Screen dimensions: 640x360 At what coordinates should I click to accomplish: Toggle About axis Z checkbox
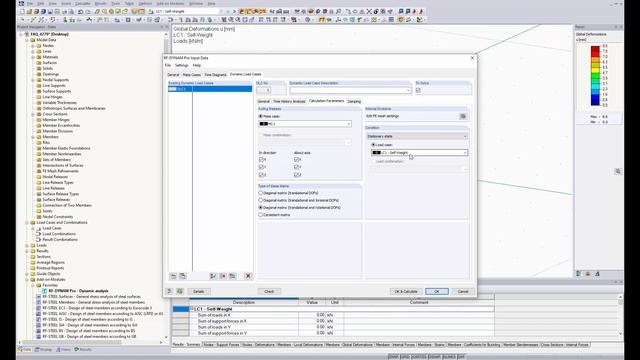click(297, 175)
